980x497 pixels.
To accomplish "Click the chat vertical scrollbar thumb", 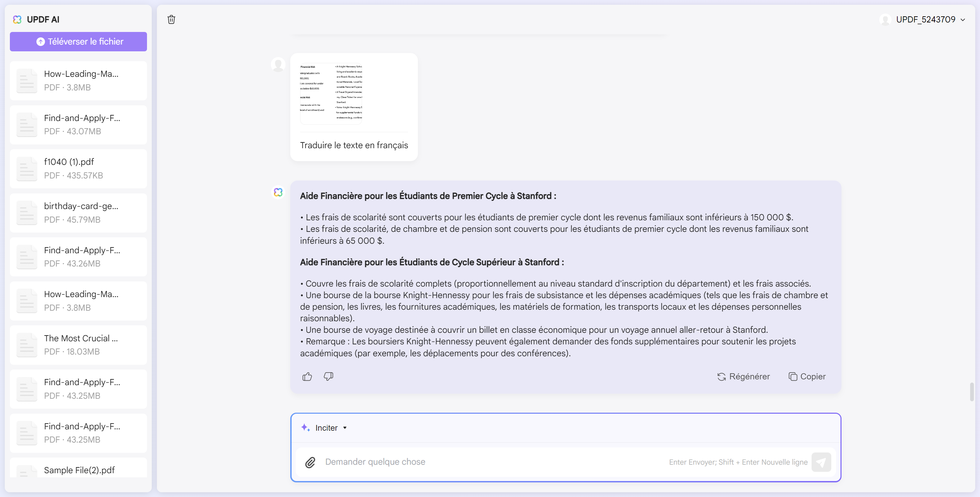I will coord(971,392).
